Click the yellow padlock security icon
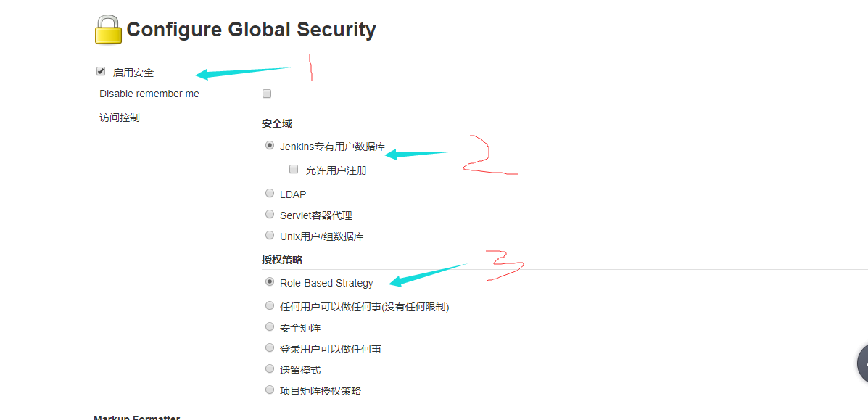This screenshot has width=868, height=420. (x=108, y=29)
